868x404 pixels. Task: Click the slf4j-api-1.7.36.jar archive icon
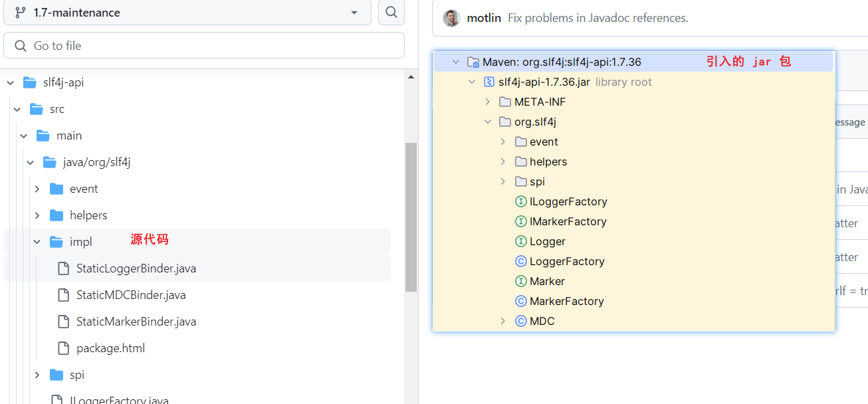pyautogui.click(x=489, y=82)
